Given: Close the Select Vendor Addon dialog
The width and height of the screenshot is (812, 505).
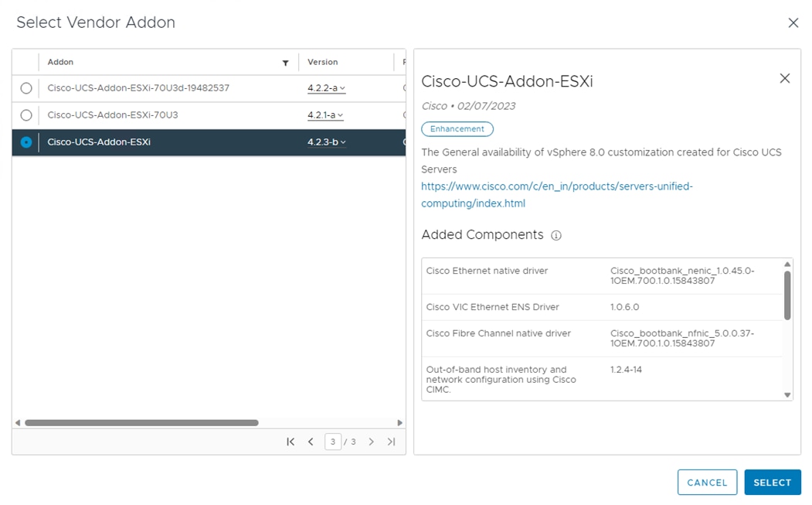Looking at the screenshot, I should [793, 23].
